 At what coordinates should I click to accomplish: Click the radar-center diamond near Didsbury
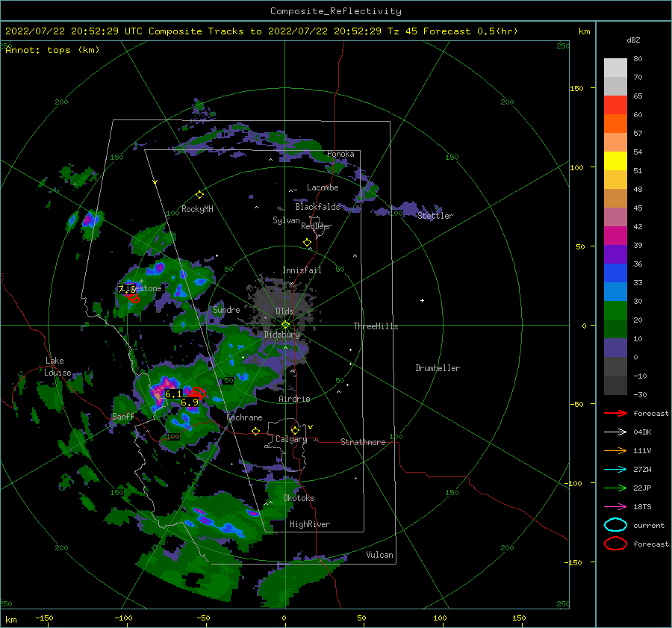coord(285,325)
